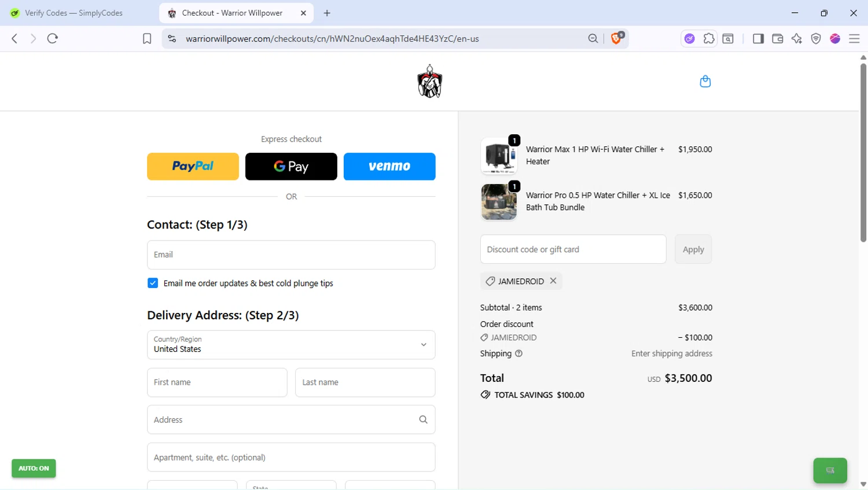Click the address search magnifier icon
868x490 pixels.
pos(423,419)
